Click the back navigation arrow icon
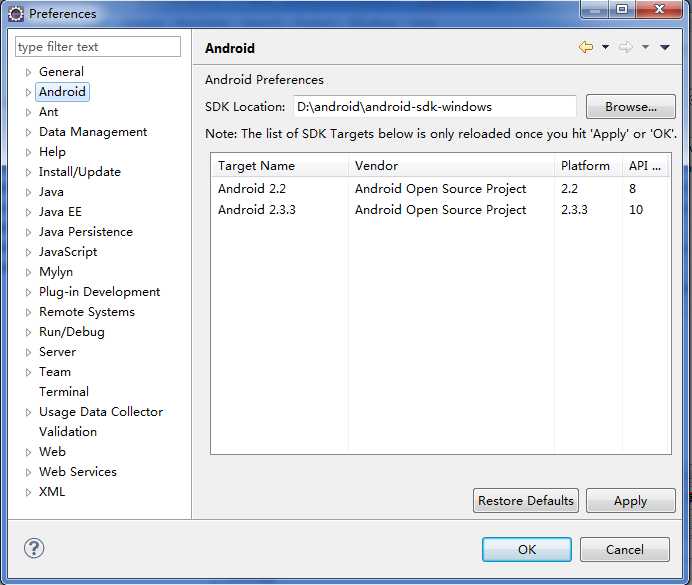This screenshot has width=692, height=585. (586, 47)
